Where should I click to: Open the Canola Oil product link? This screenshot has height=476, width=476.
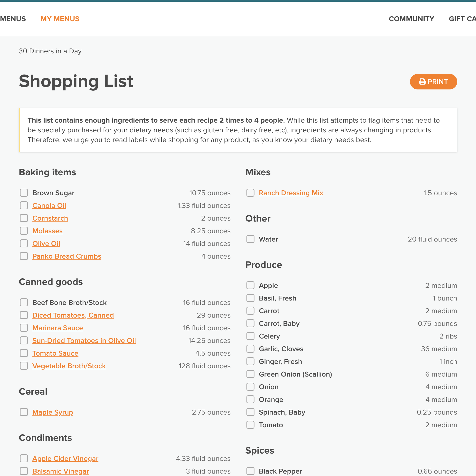(49, 205)
